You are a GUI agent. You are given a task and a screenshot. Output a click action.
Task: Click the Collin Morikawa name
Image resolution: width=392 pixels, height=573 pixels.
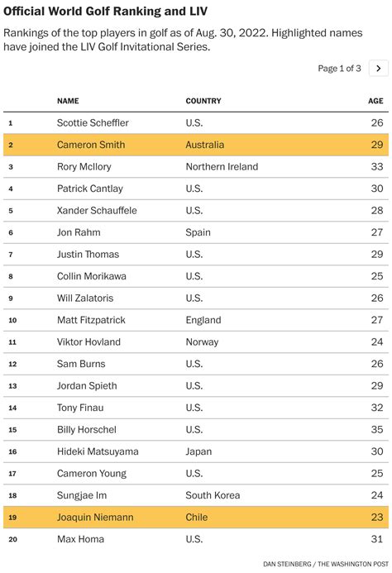click(92, 276)
